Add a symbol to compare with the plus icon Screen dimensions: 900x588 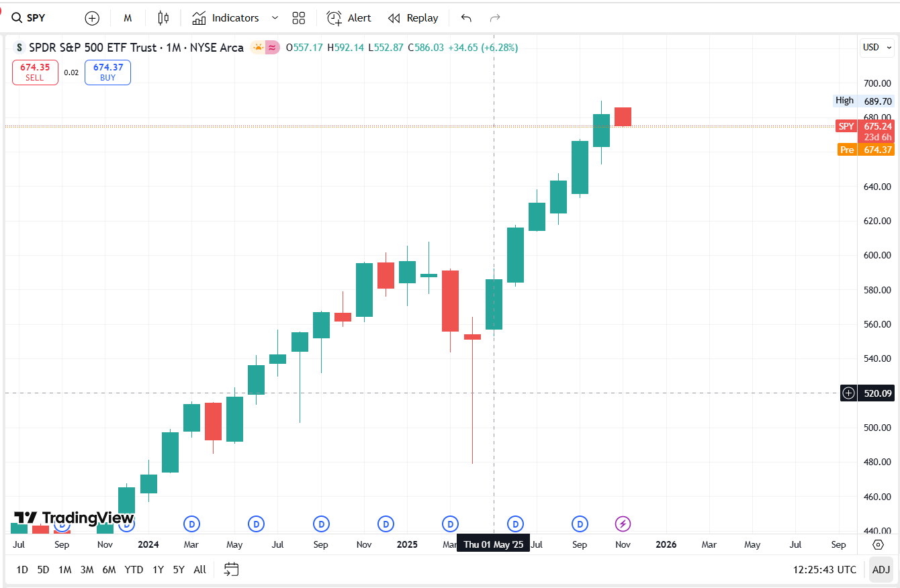(x=92, y=18)
